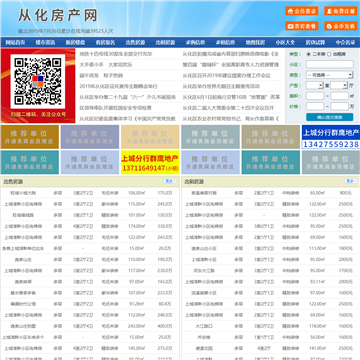Viewport: 360px width, 360px height.
Task: Click 更多 in the 出售房源 panel header
Action: coord(170,181)
